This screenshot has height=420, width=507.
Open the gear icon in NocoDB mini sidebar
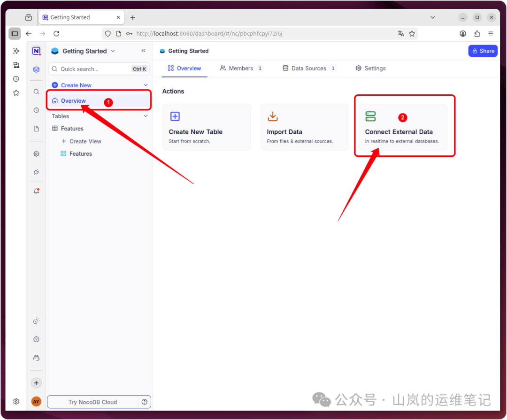[x=36, y=154]
